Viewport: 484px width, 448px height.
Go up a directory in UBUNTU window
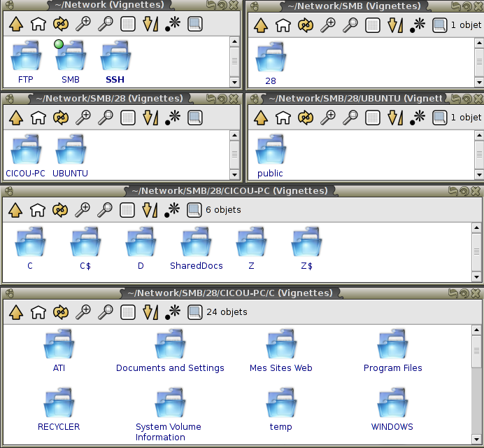point(261,118)
